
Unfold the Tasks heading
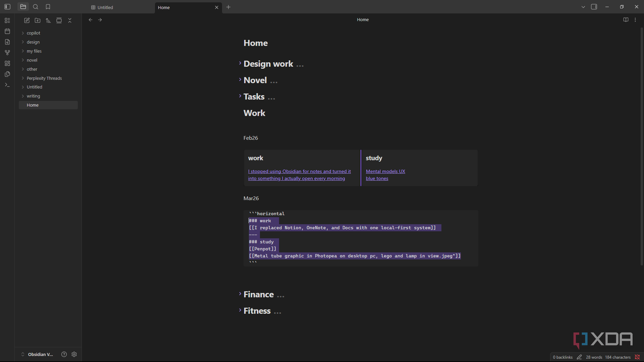point(240,96)
